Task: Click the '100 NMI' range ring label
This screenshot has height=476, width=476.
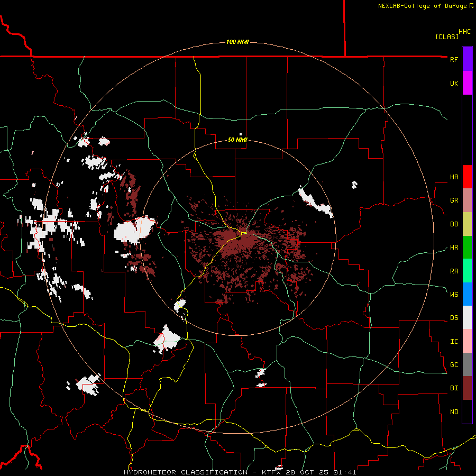Action: 237,42
